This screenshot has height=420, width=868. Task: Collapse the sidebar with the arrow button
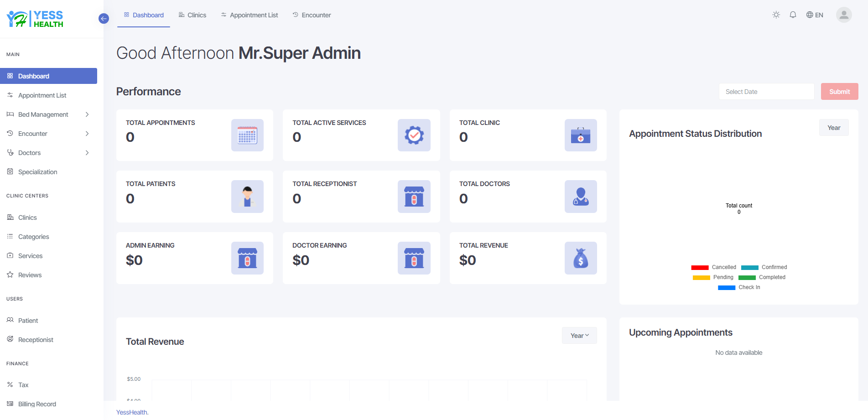point(104,19)
